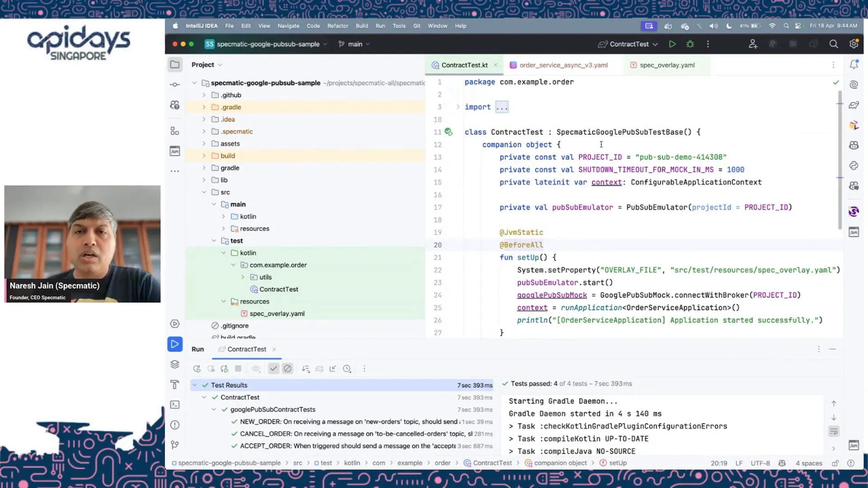Image resolution: width=868 pixels, height=488 pixels.
Task: Toggle Show Ignored tests button
Action: (x=288, y=369)
